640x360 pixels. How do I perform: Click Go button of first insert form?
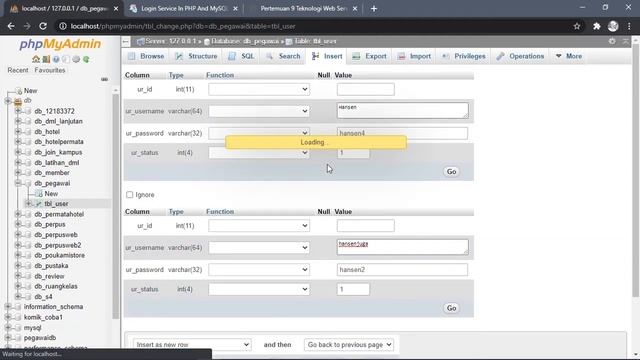coord(451,171)
